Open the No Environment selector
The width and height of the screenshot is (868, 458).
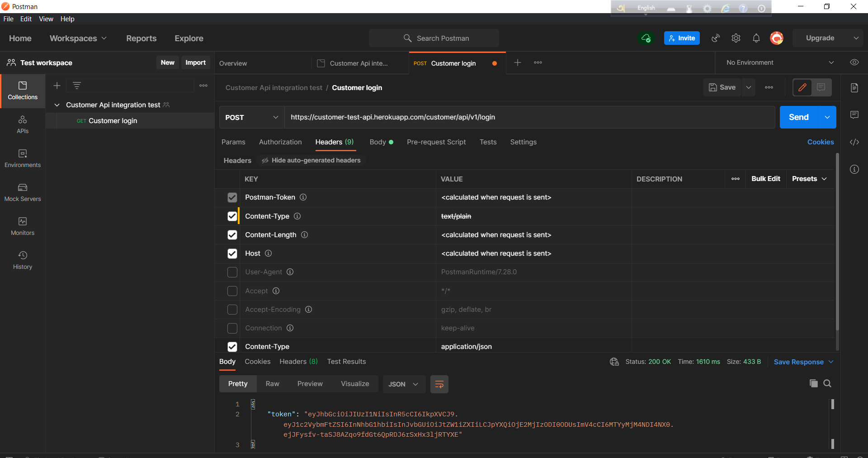778,62
